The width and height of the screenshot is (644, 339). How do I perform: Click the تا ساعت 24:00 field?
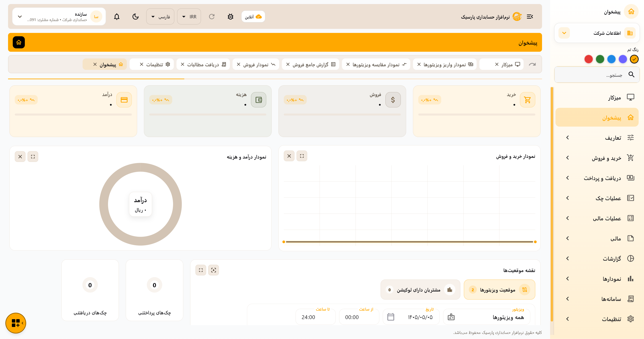point(316,317)
